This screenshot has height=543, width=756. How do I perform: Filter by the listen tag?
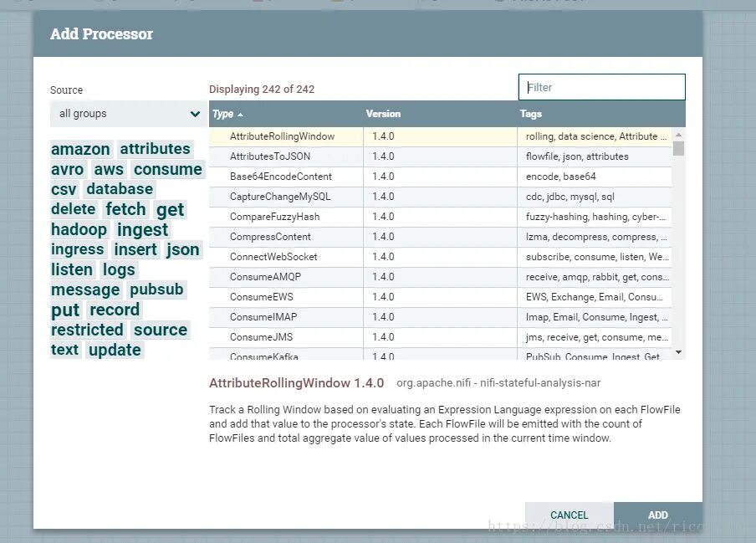(x=72, y=269)
